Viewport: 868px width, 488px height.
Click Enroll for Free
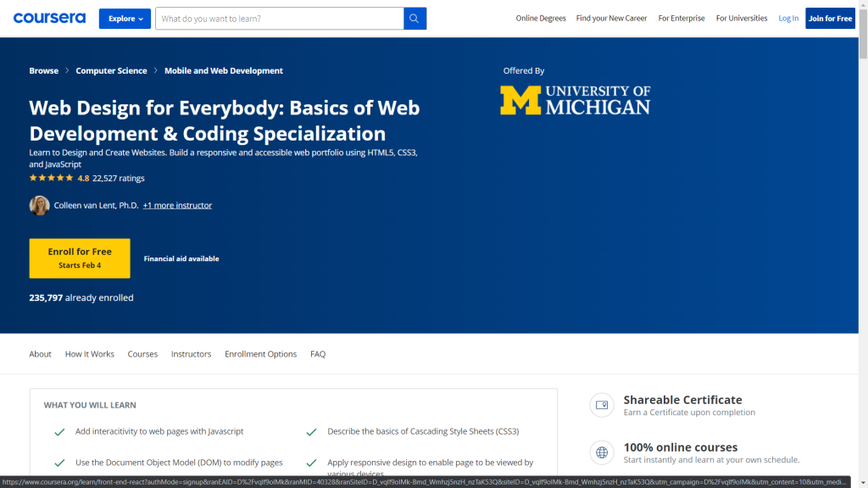click(79, 258)
